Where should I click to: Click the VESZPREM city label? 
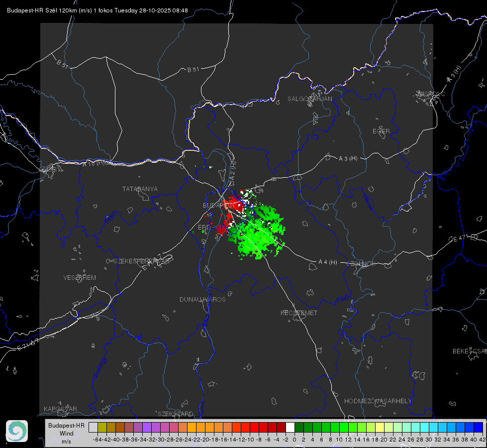tap(80, 277)
